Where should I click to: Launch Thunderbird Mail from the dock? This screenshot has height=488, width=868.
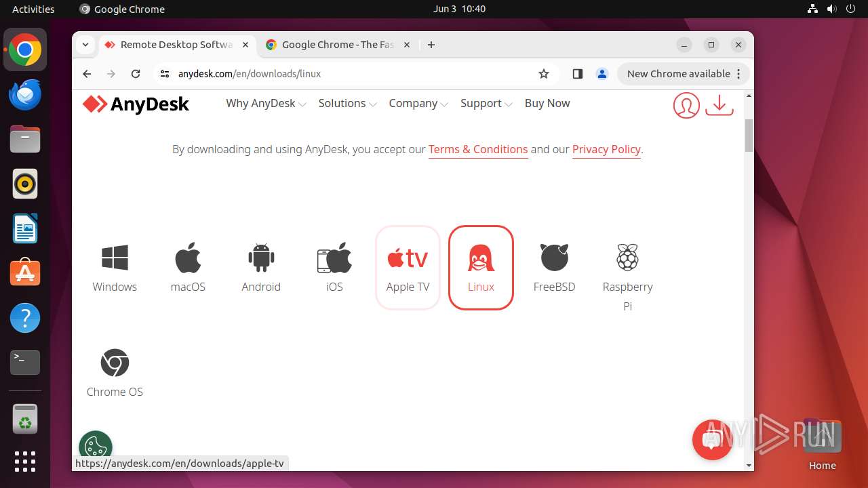coord(25,95)
